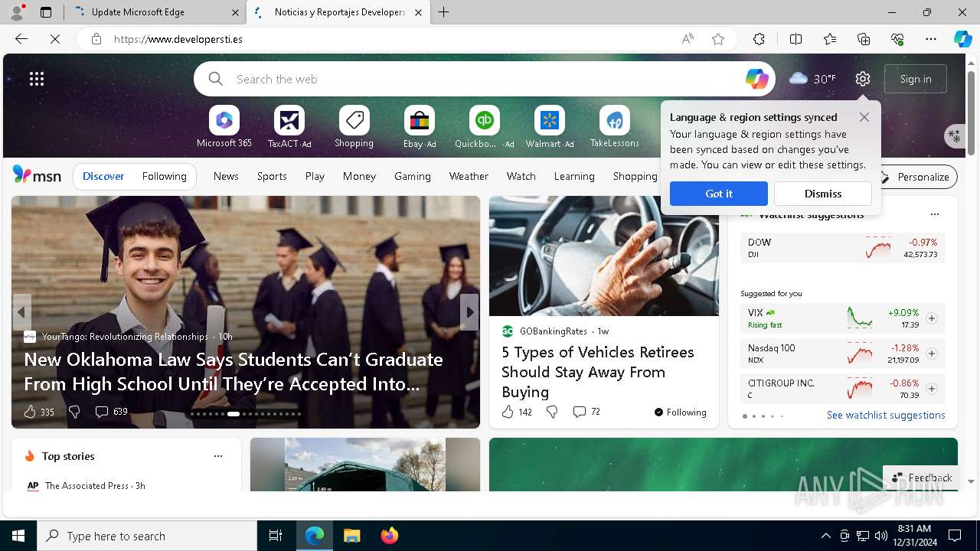The height and width of the screenshot is (551, 980).
Task: Open page settings gear icon
Action: (863, 79)
